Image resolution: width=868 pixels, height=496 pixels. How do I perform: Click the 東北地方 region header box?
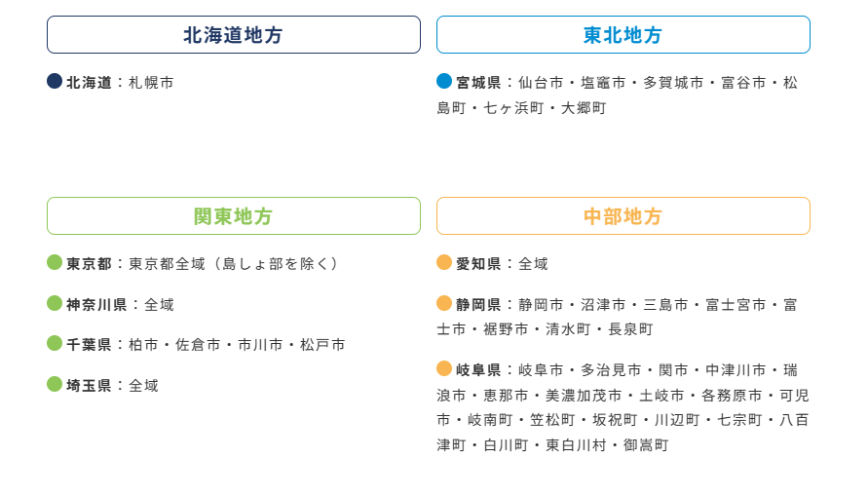coord(623,35)
